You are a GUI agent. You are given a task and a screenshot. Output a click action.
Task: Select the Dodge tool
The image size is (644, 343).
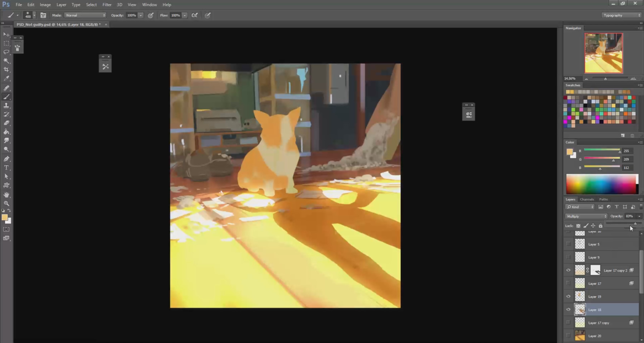point(6,149)
